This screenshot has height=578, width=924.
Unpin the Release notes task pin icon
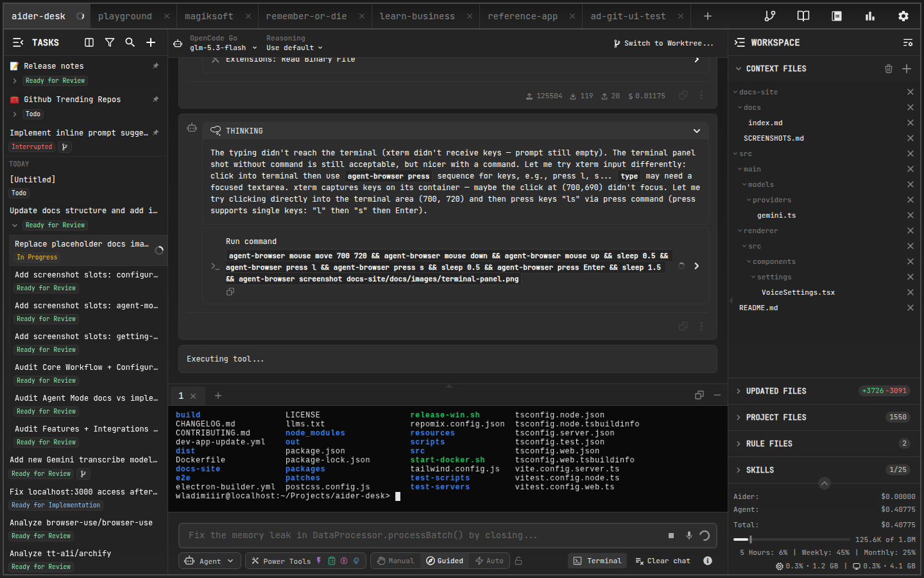[x=155, y=66]
